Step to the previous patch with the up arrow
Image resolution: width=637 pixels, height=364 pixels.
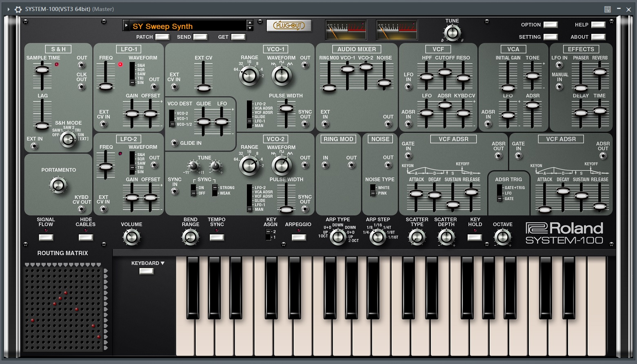[x=250, y=23]
